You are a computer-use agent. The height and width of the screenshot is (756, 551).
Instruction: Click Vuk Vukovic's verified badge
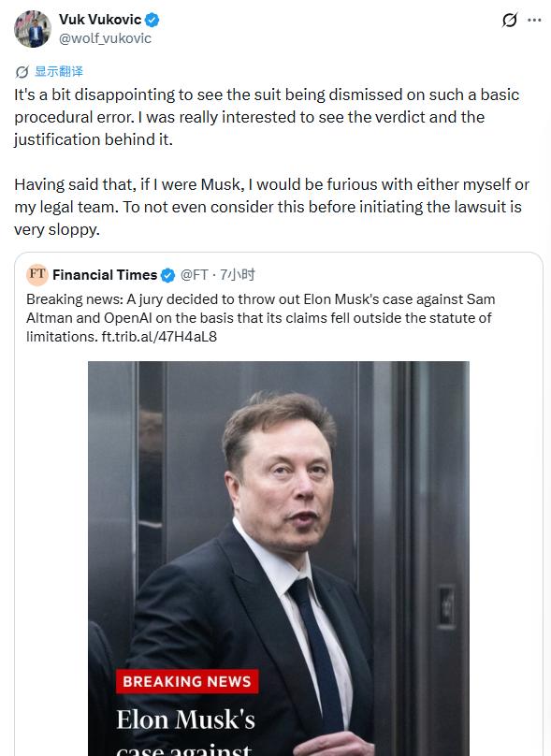coord(152,20)
